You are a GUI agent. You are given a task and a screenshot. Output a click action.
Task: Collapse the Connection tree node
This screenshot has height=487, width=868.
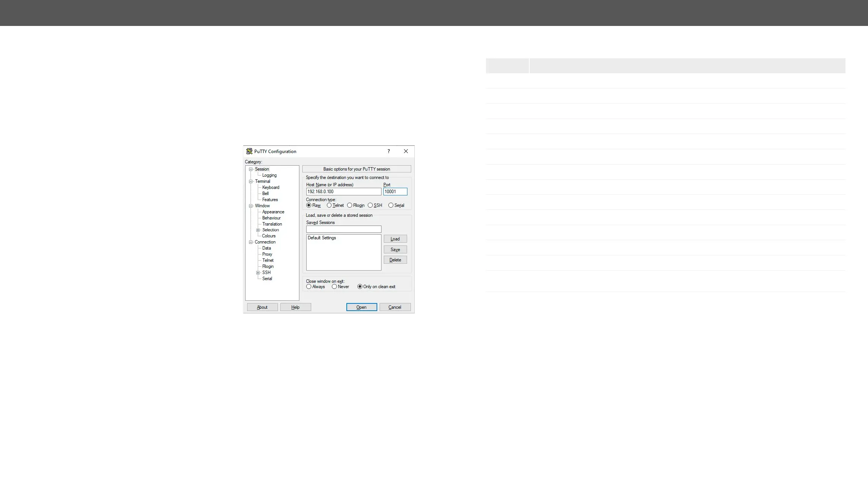tap(251, 242)
